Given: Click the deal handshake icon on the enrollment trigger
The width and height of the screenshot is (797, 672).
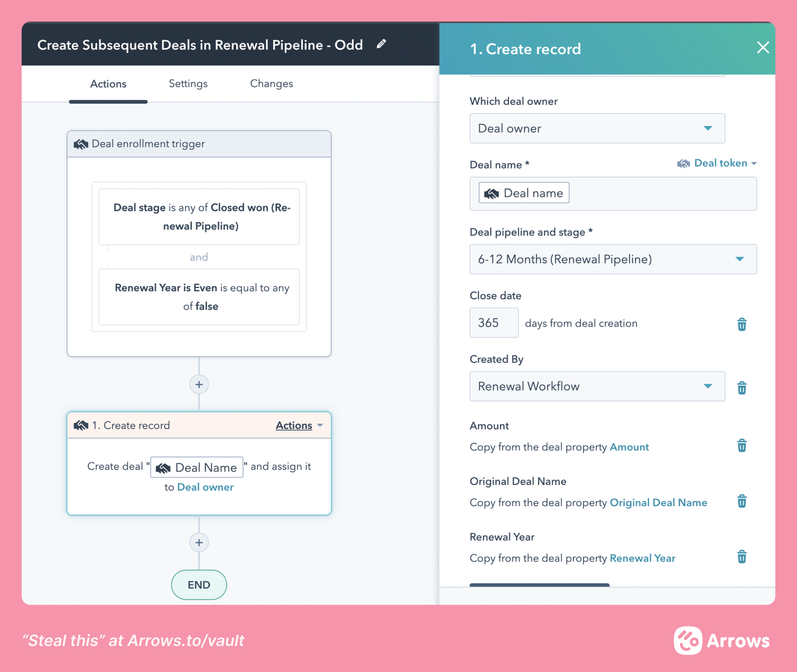Looking at the screenshot, I should [x=81, y=143].
